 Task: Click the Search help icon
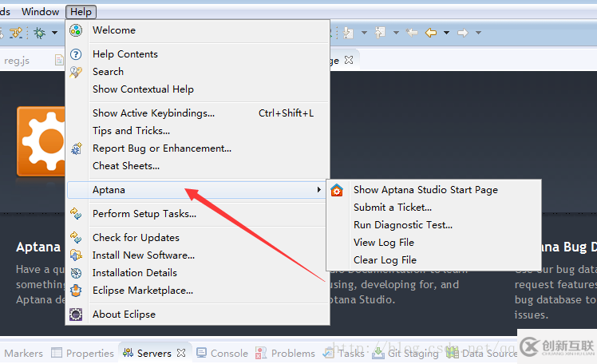[76, 72]
